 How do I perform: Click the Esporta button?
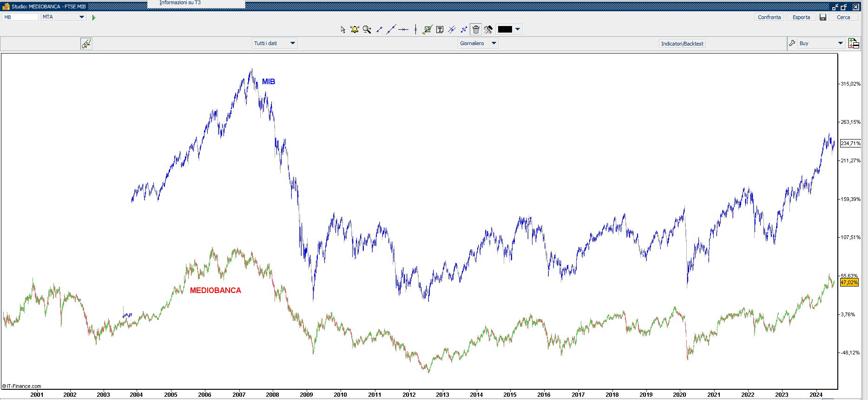point(801,17)
